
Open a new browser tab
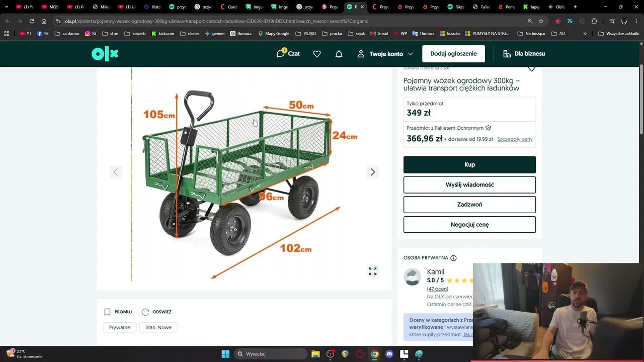coord(575,7)
